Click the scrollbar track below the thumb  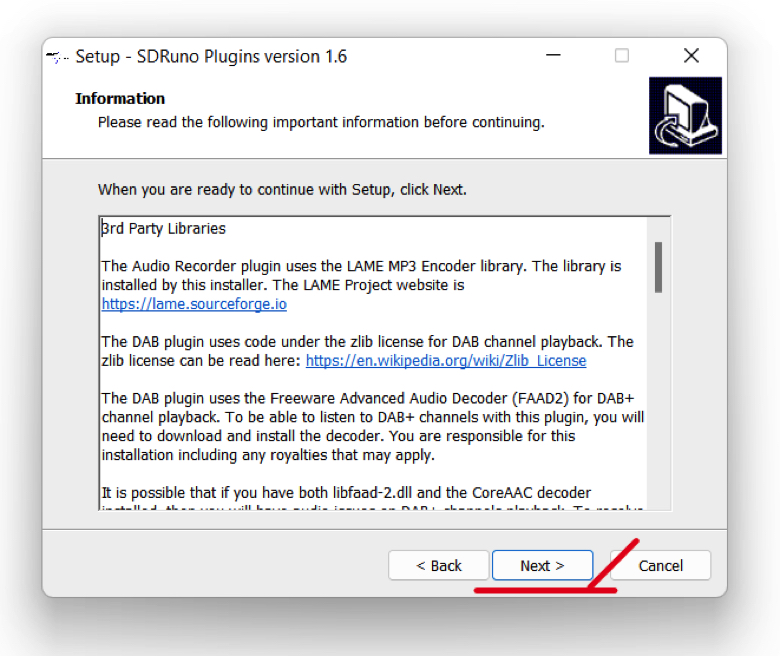tap(658, 400)
